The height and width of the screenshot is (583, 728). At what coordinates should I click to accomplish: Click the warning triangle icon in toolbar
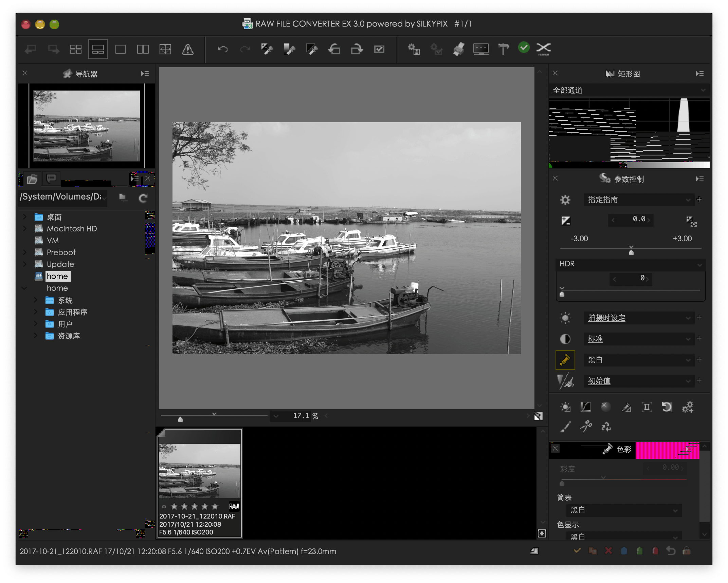187,50
